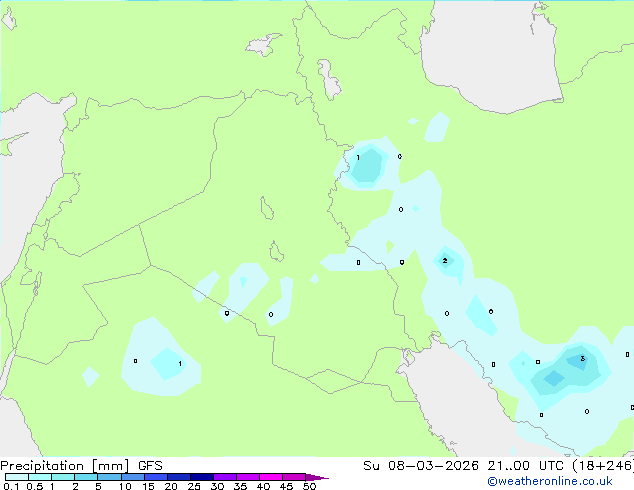Viewport: 634px width, 490px height.
Task: Click the '0.1' legend scale label
Action: click(x=11, y=486)
